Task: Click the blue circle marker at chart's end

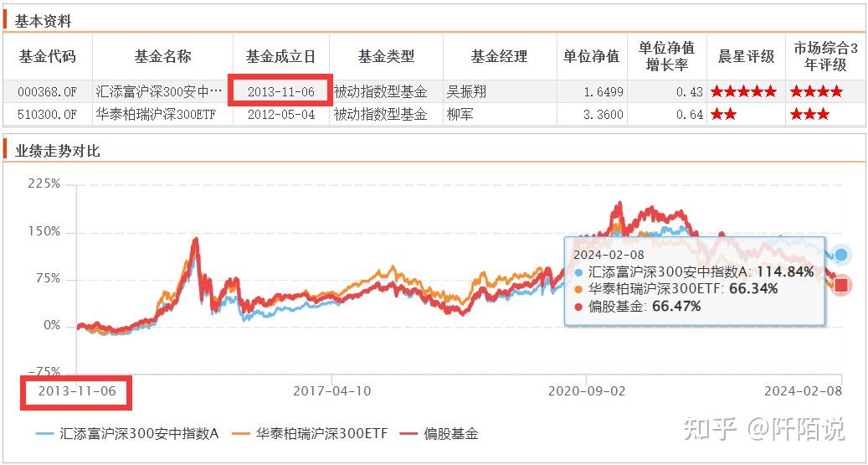Action: (841, 255)
